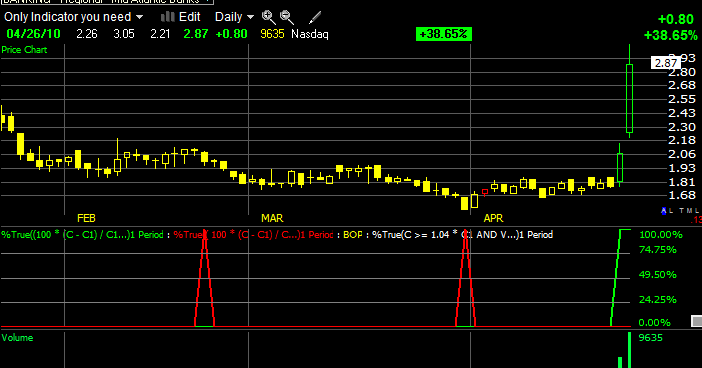The height and width of the screenshot is (368, 702).
Task: Click the 9635 value in the Volume pane
Action: [x=650, y=338]
